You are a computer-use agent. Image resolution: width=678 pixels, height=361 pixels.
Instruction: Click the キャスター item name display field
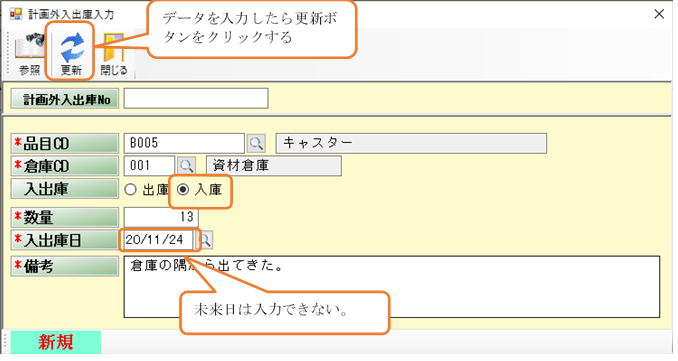411,143
